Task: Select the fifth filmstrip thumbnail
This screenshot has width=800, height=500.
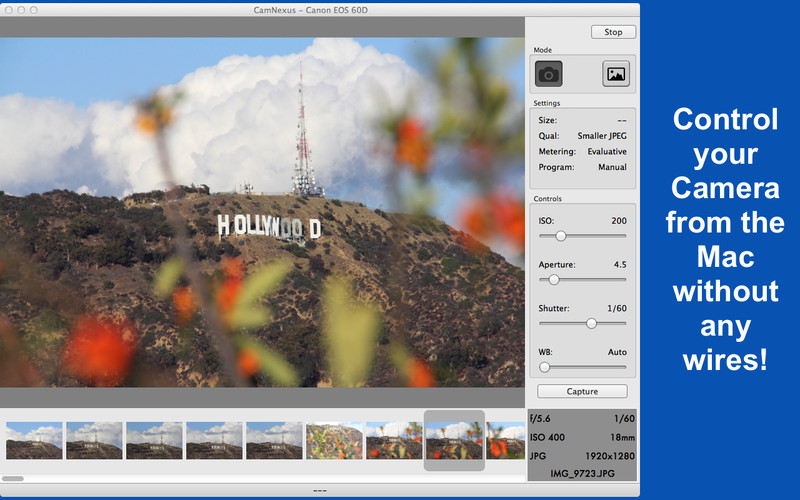Action: coord(274,440)
